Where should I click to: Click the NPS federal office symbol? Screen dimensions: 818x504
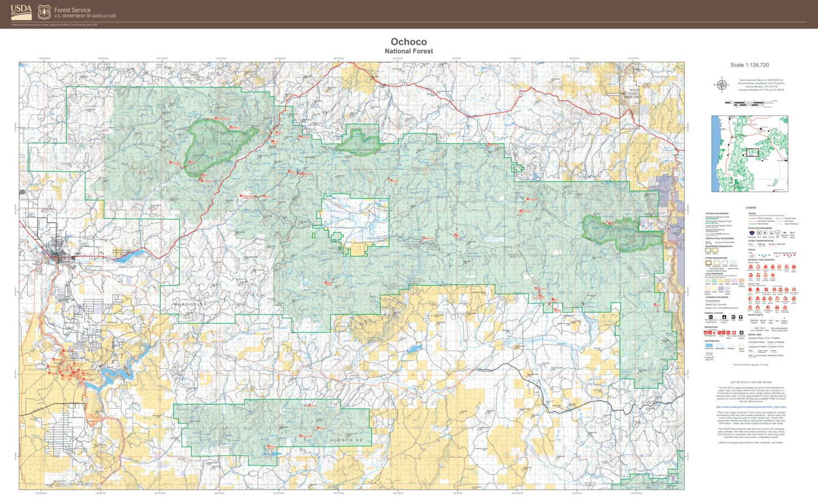(733, 317)
